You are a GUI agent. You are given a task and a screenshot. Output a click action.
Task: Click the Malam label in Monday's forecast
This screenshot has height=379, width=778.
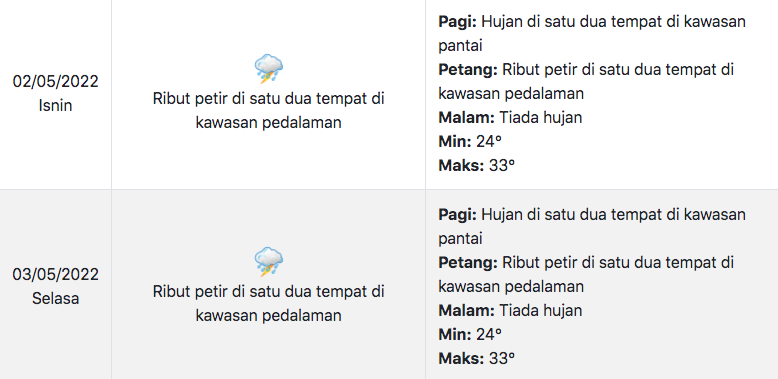(466, 118)
